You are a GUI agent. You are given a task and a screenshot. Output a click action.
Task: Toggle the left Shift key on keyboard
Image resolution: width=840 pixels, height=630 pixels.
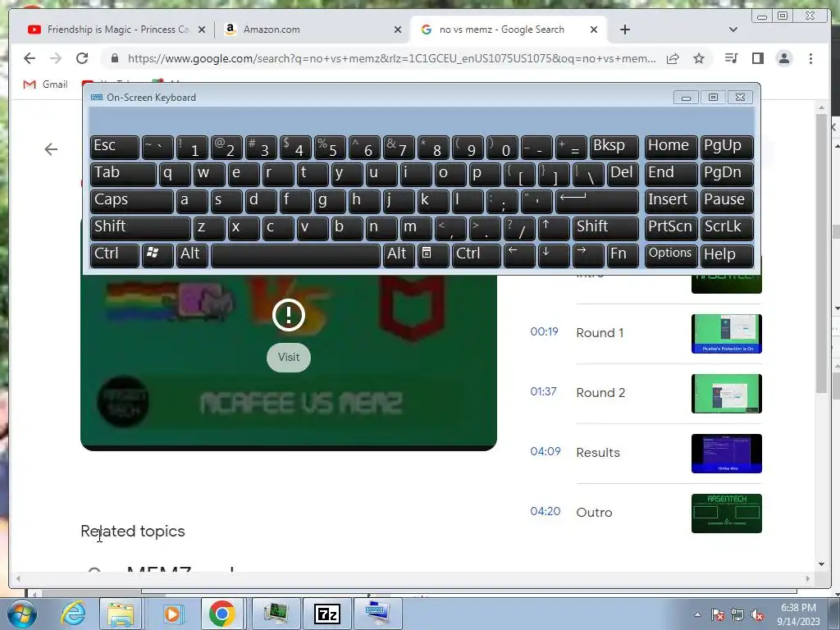140,228
